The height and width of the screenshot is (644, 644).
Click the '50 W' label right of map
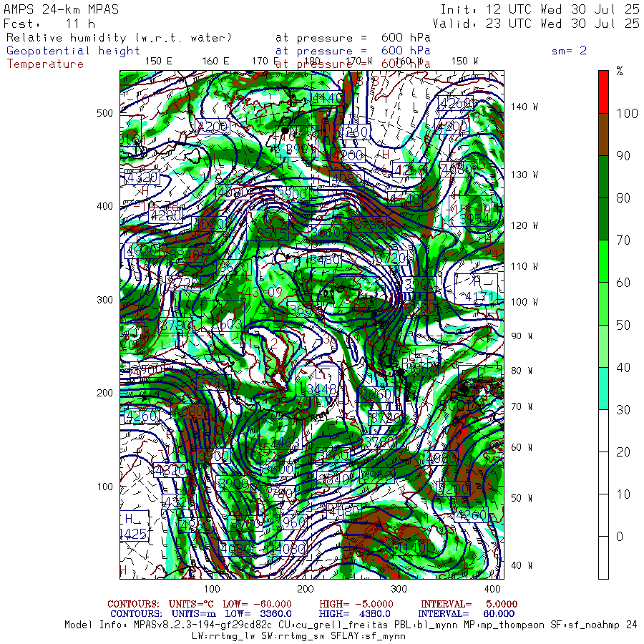pyautogui.click(x=522, y=498)
